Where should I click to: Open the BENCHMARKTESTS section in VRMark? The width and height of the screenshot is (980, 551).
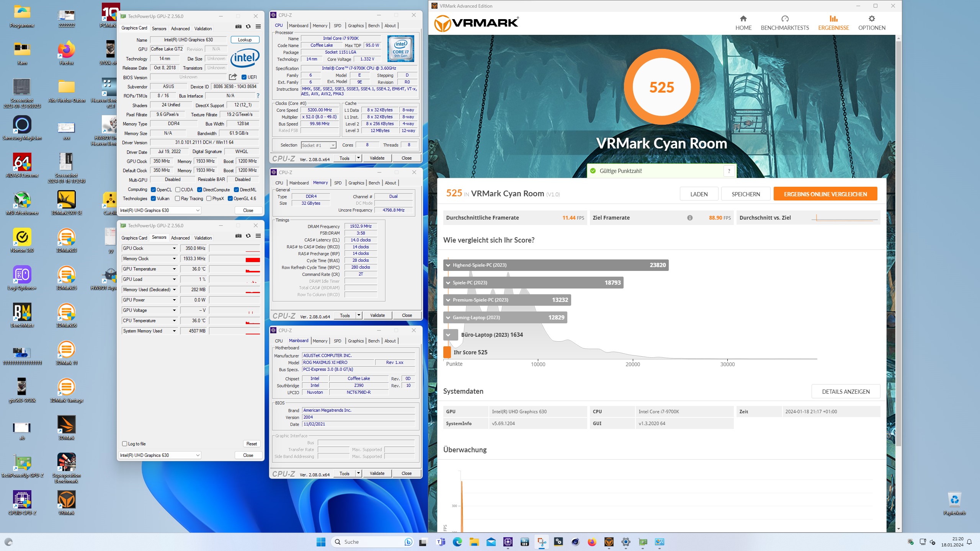[x=785, y=23]
